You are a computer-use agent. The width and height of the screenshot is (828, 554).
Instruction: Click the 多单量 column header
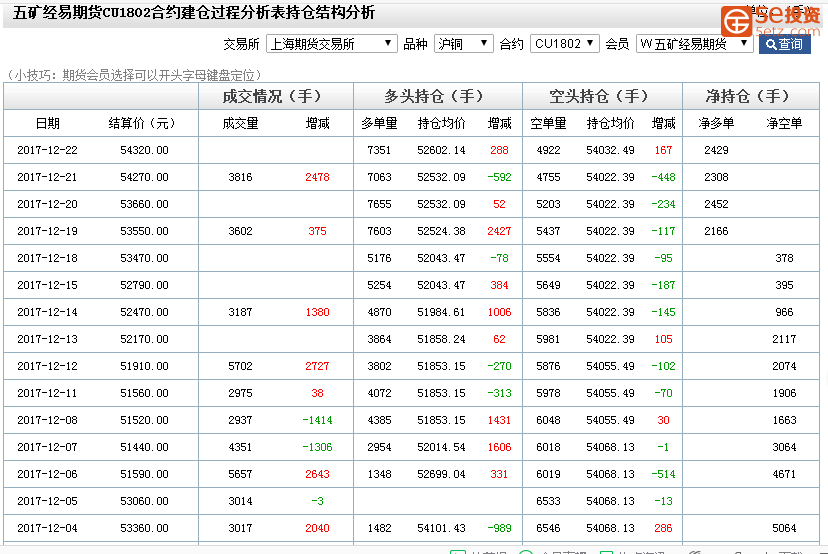(x=379, y=124)
